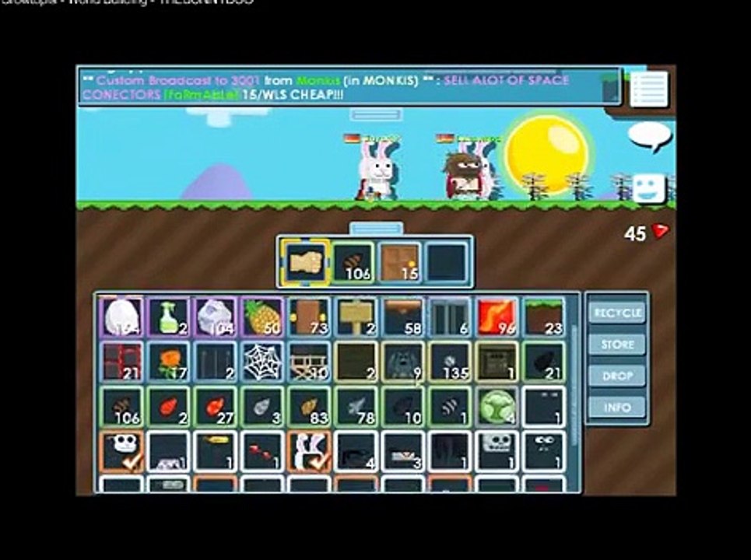Equip the eyes face item
This screenshot has height=560, width=751.
click(544, 451)
